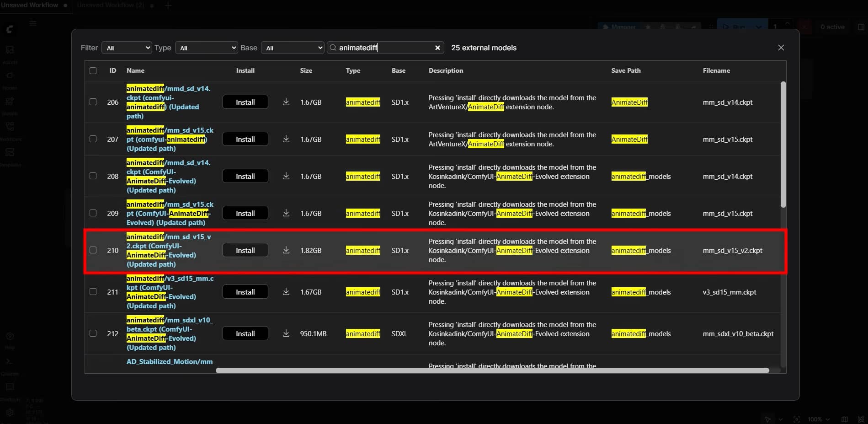Open the settings gear in sidebar
The image size is (868, 424).
10,412
